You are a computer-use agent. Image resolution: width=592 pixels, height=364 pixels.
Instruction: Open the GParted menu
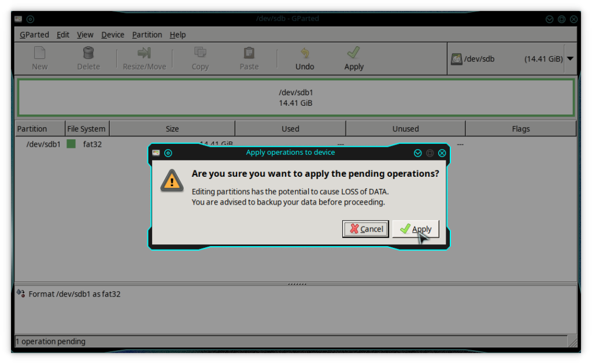34,35
